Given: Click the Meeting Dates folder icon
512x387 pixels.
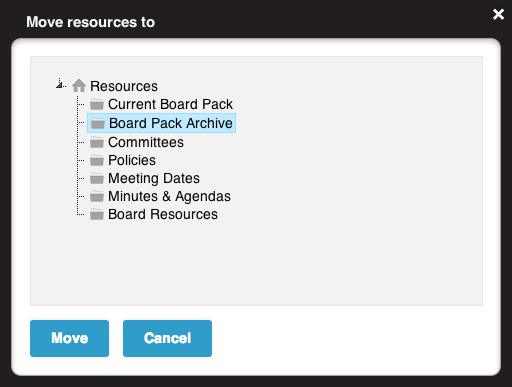Looking at the screenshot, I should coord(97,178).
